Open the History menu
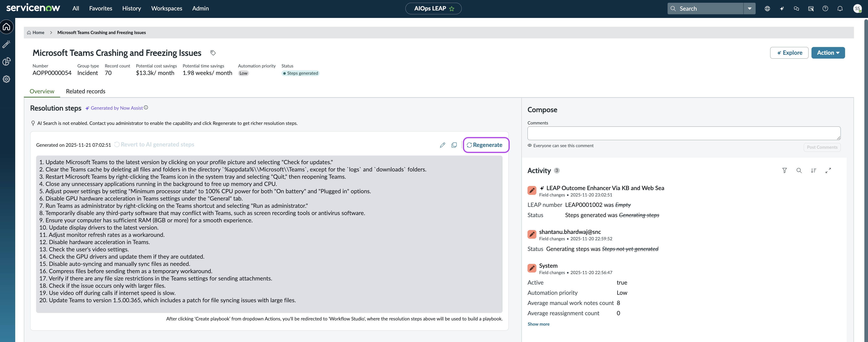The width and height of the screenshot is (868, 342). coord(131,8)
